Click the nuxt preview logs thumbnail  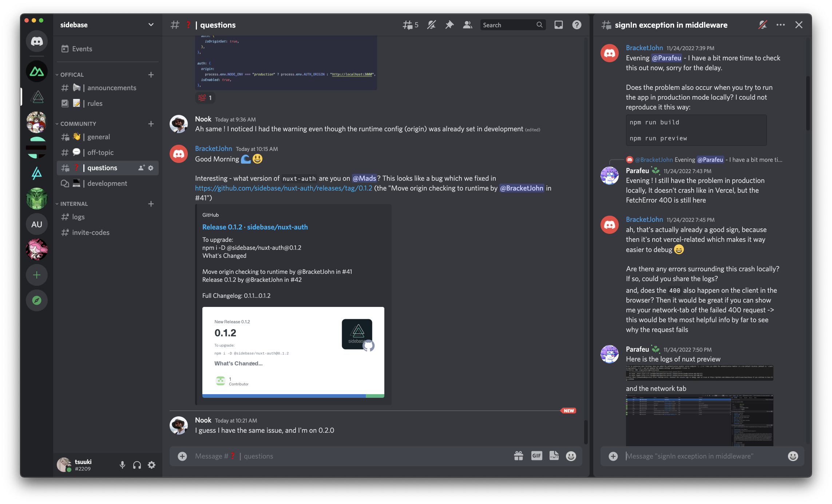[x=700, y=372]
